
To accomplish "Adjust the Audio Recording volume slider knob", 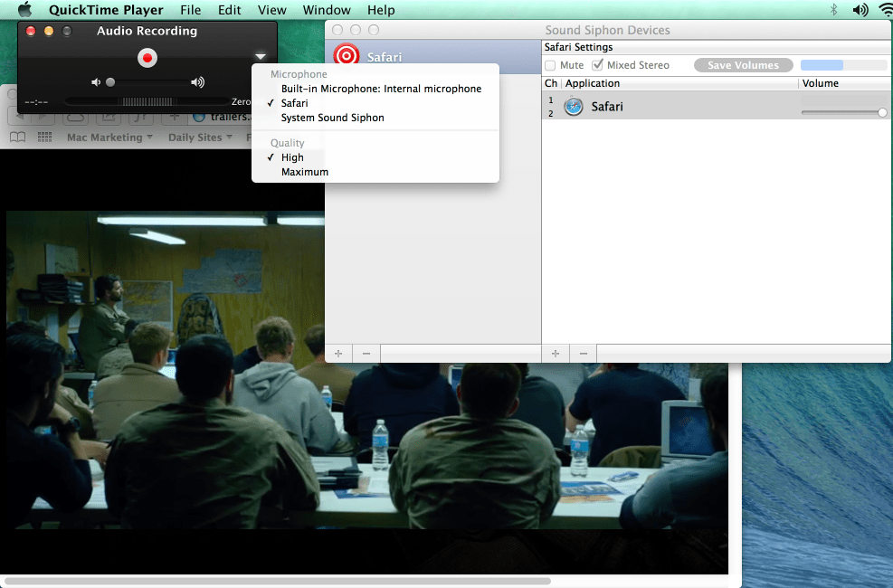I will tap(110, 82).
